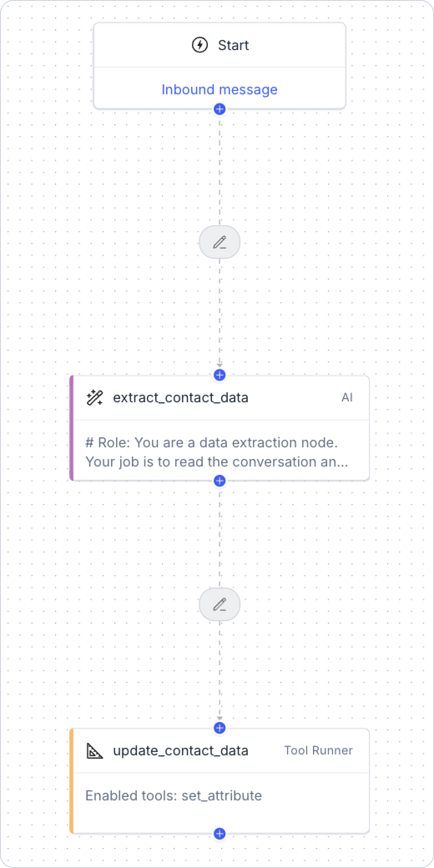This screenshot has height=868, width=434.
Task: Click the Tool Runner label
Action: (318, 750)
